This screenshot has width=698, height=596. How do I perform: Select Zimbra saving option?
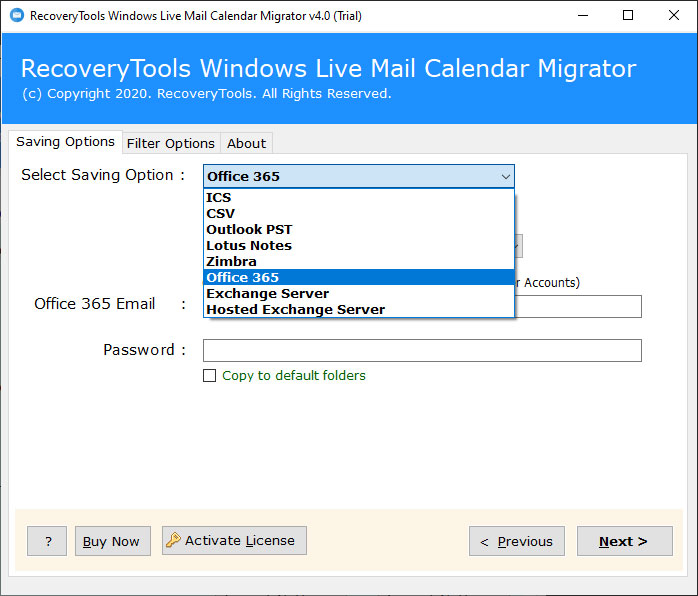coord(359,262)
